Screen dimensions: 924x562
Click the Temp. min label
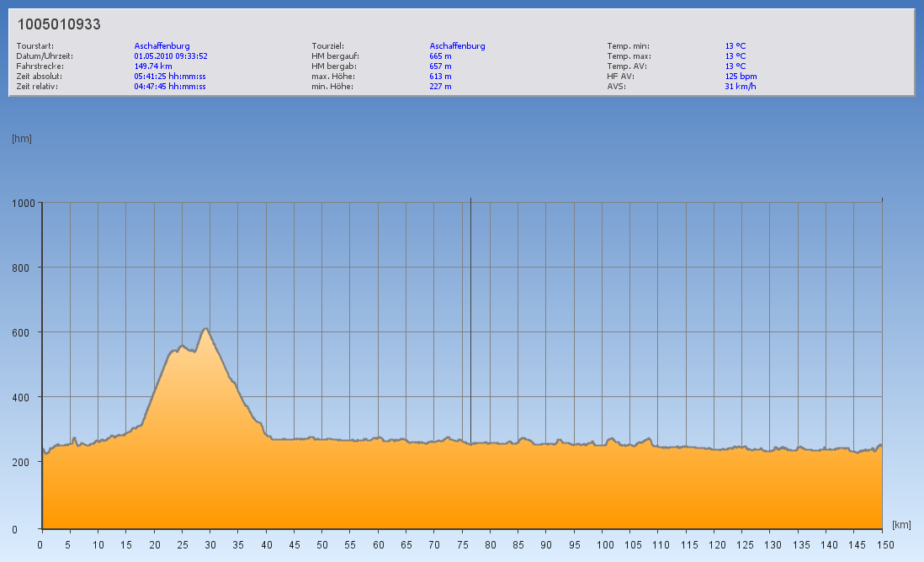628,46
